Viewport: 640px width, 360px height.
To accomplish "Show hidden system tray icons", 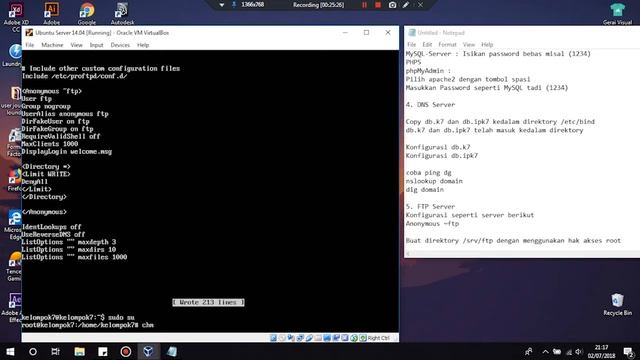I will (545, 351).
